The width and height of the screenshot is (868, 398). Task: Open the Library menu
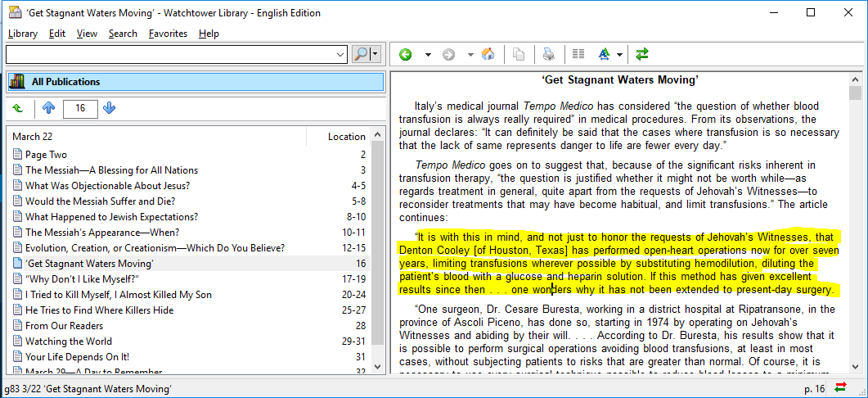pyautogui.click(x=23, y=34)
